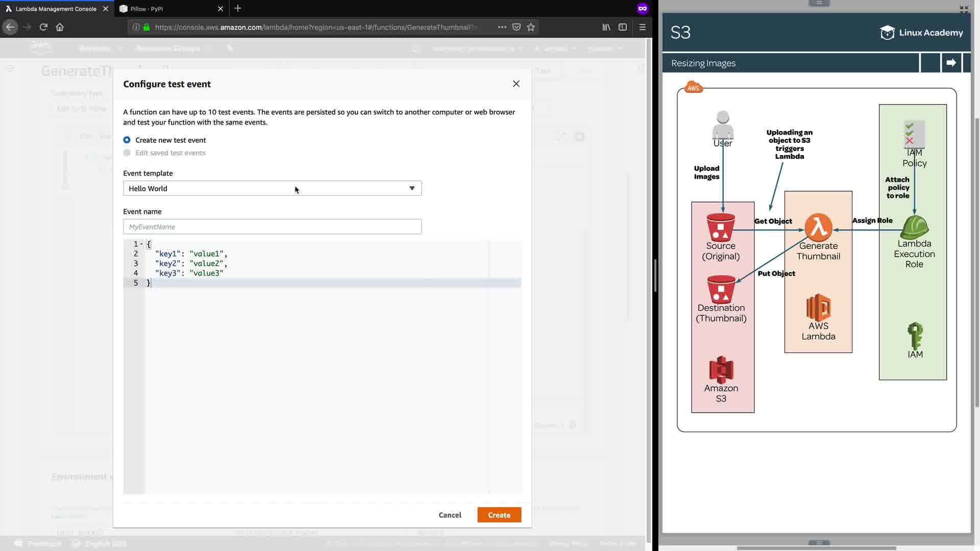
Task: Open Firefox hamburger menu
Action: click(x=643, y=27)
